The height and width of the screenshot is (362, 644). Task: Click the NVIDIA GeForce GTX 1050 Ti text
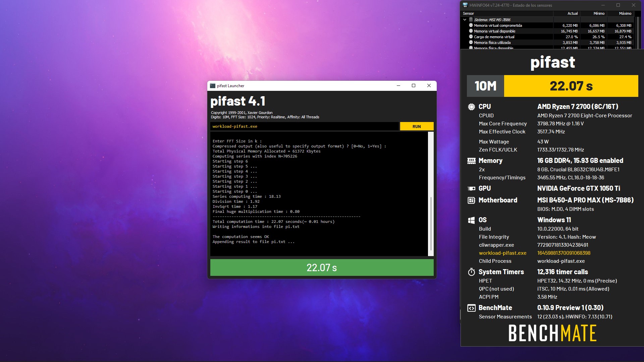coord(579,188)
